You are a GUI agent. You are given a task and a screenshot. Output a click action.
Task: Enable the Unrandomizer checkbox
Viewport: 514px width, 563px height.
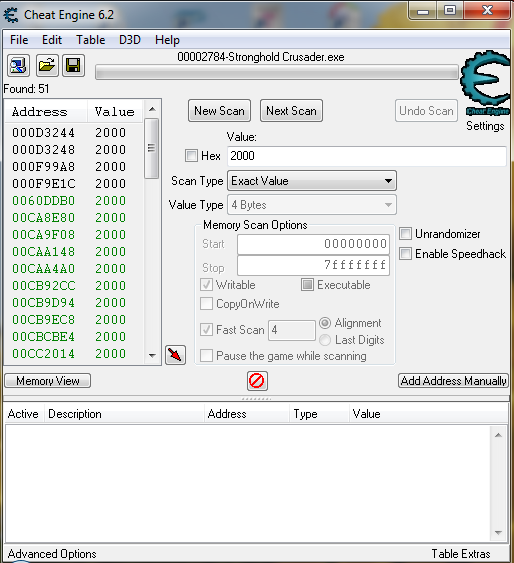point(406,234)
